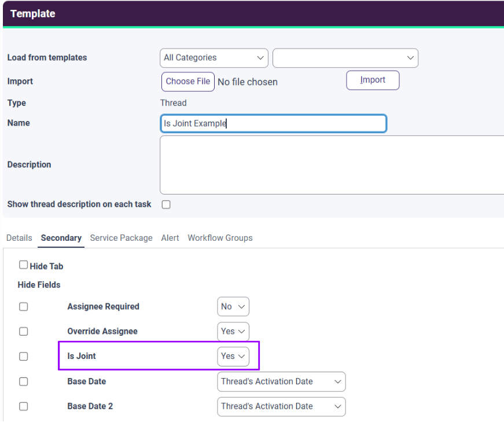Image resolution: width=504 pixels, height=433 pixels.
Task: Enable Show thread description on each task
Action: pos(166,204)
